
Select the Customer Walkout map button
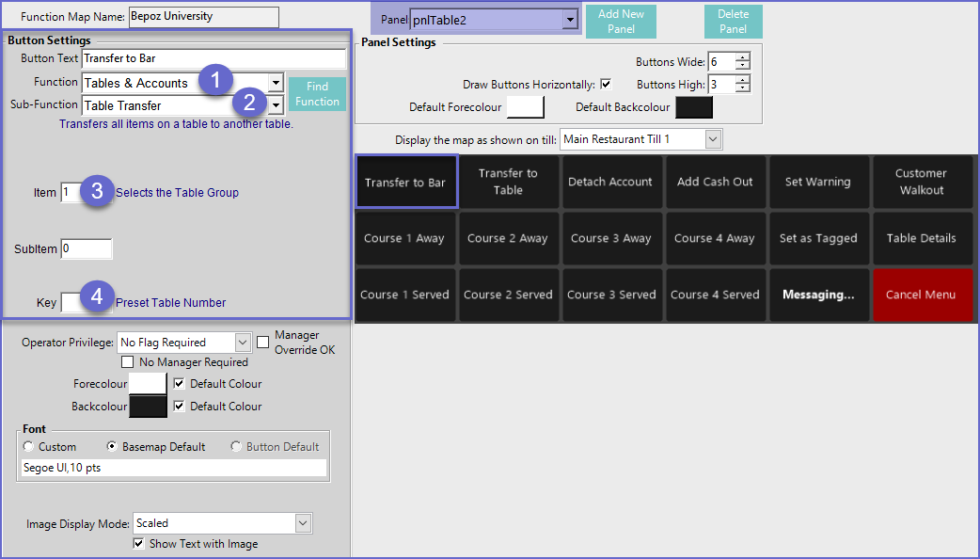click(922, 182)
